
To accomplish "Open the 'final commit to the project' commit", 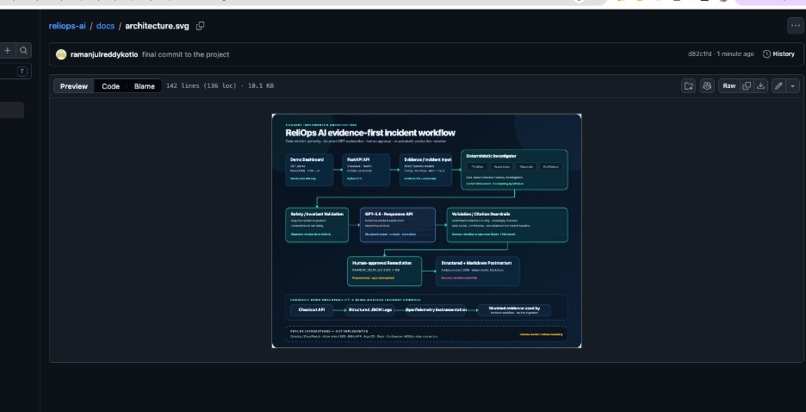I will point(186,54).
